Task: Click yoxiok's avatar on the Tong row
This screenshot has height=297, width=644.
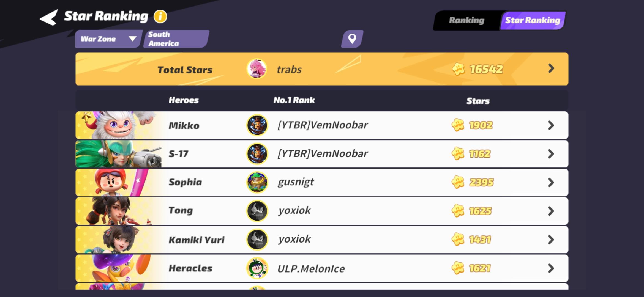Action: 257,210
